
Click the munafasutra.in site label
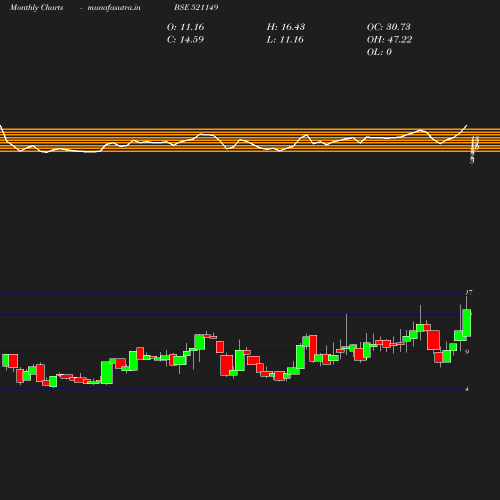114,7
